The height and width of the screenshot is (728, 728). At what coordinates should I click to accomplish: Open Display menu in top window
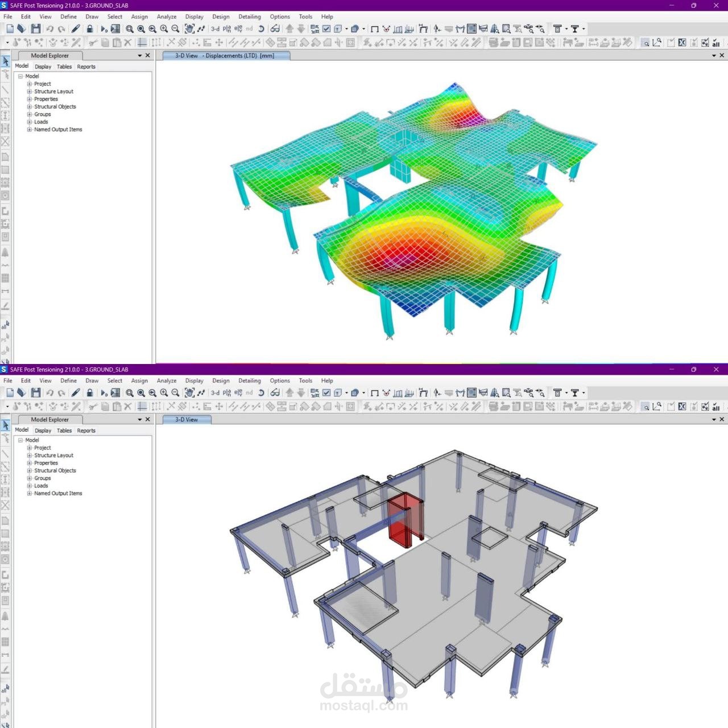[195, 16]
